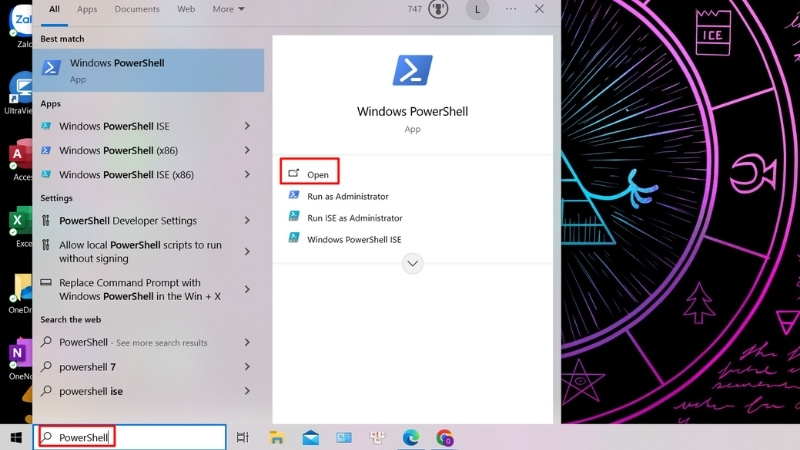The height and width of the screenshot is (450, 800).
Task: Click Run as Administrator shield icon
Action: [x=294, y=195]
